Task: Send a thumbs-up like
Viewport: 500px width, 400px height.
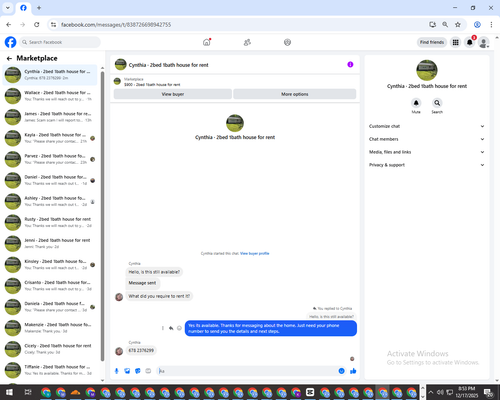Action: point(353,371)
